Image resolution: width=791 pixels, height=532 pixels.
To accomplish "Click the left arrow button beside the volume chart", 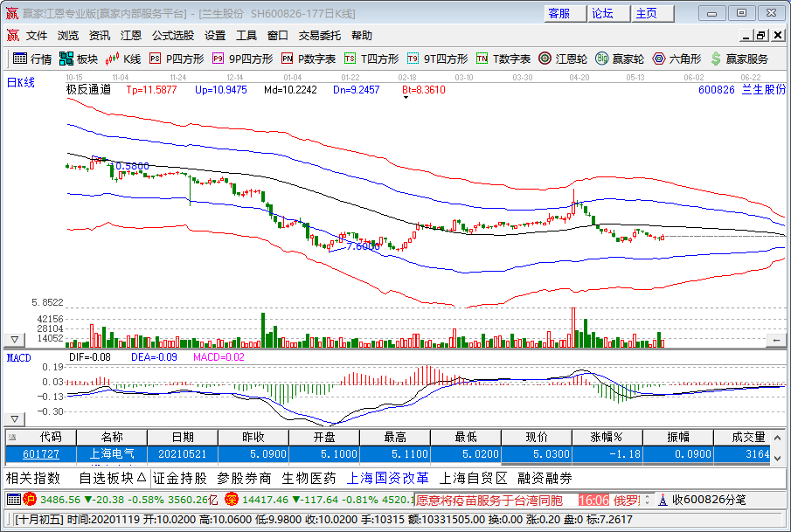I will [776, 341].
